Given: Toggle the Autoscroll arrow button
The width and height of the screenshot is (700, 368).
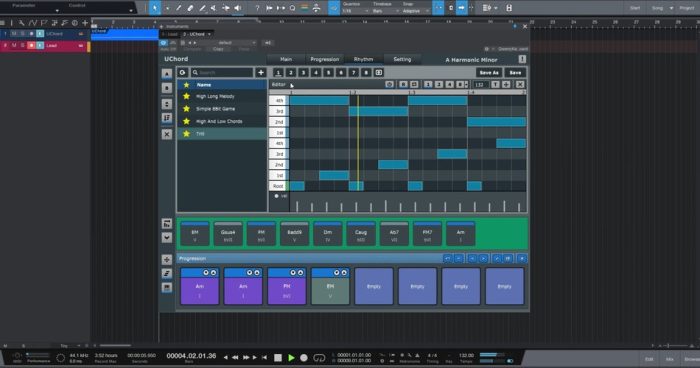Looking at the screenshot, I should pyautogui.click(x=461, y=8).
